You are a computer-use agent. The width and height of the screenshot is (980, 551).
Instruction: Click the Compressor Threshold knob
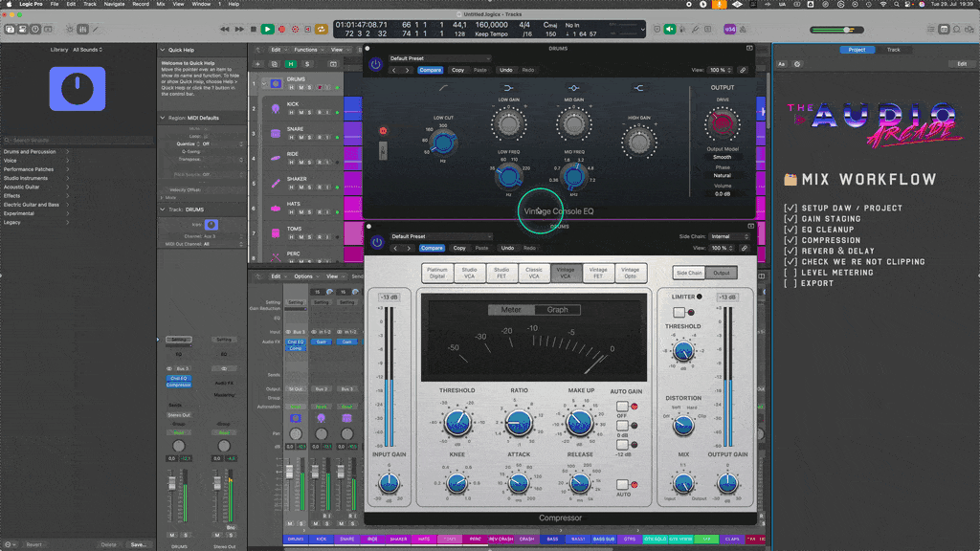click(457, 422)
